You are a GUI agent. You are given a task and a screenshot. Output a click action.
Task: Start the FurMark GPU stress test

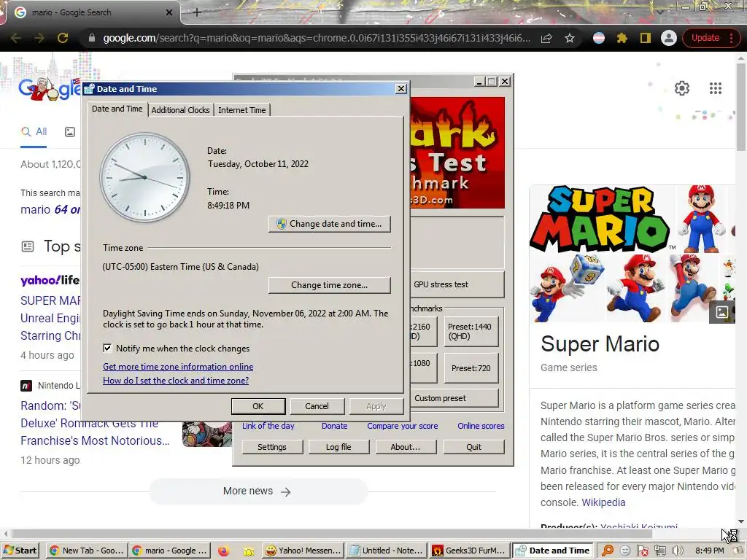click(457, 284)
